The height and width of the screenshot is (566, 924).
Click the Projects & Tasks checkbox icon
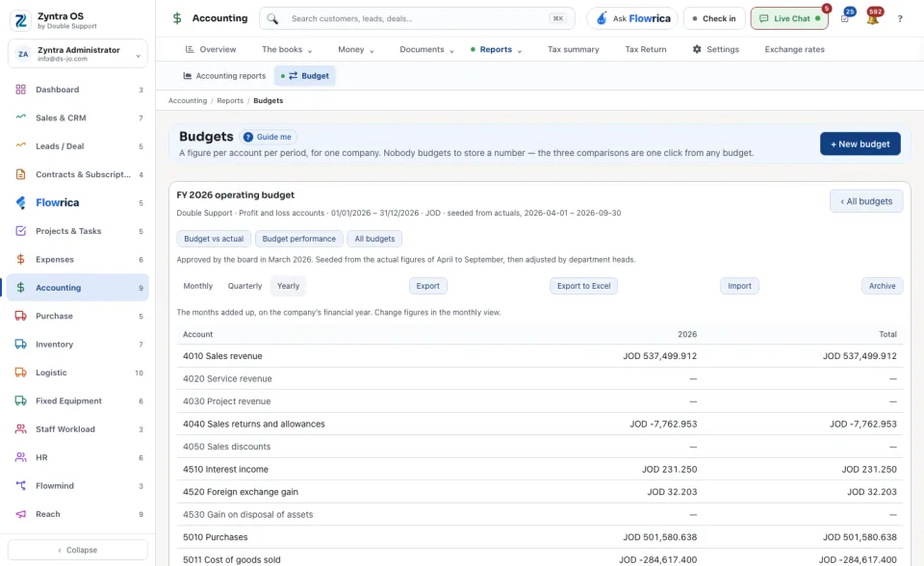coord(20,231)
